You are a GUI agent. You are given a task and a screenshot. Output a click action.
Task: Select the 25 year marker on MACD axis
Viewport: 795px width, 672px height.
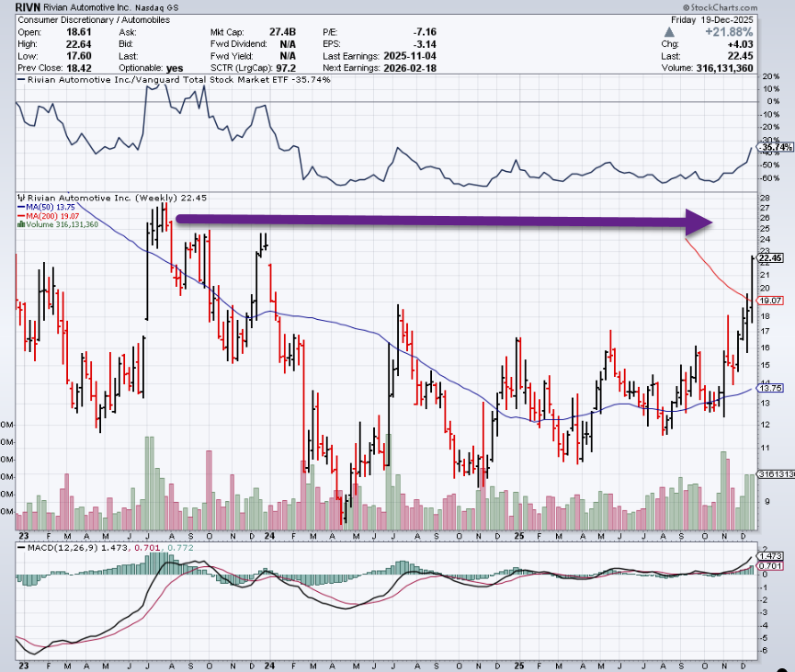(x=518, y=663)
